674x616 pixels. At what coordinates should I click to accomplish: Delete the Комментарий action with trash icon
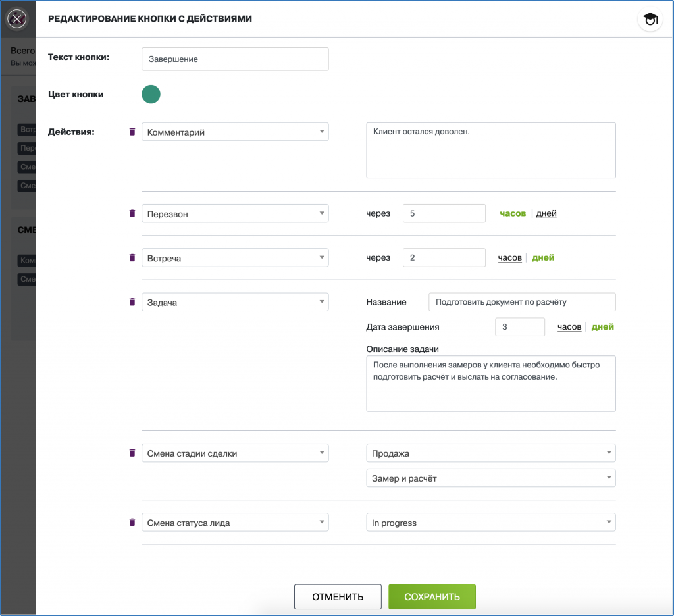point(132,132)
